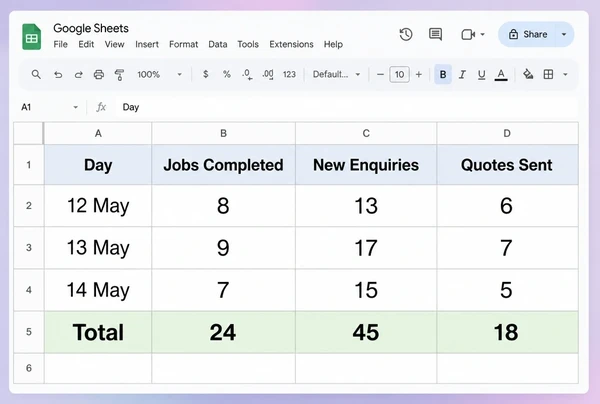Screen dimensions: 600x404
Task: Select column A header
Action: [x=98, y=134]
